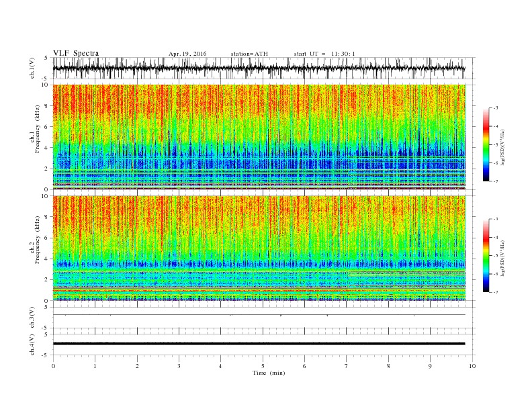Click the ch.2 color bar 'log(PSD)(V²/Hz)' label
This screenshot has height=411, width=532.
point(503,258)
